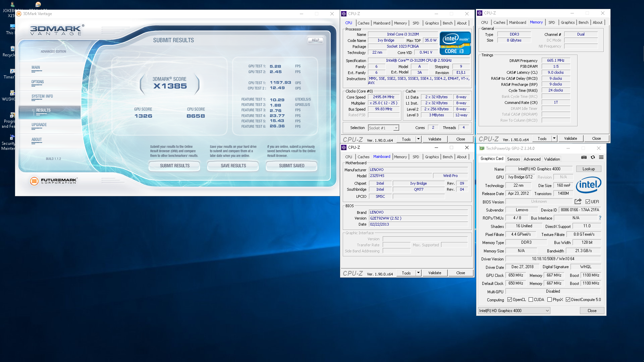
Task: Click the BIOS export share icon in GPU-Z
Action: tap(578, 201)
